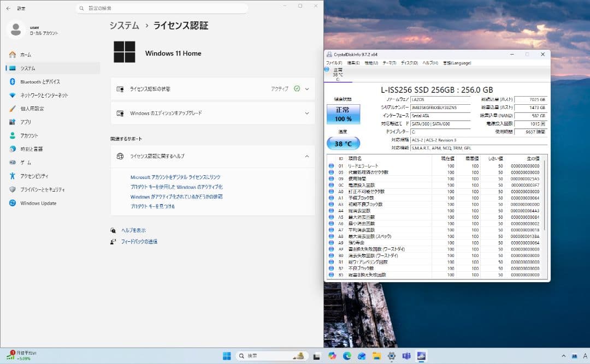Open Copilot from the taskbar
Image resolution: width=590 pixels, height=364 pixels.
click(x=332, y=355)
